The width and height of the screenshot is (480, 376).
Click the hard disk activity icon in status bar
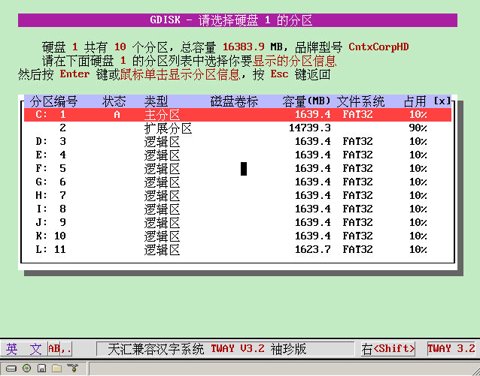click(11, 368)
